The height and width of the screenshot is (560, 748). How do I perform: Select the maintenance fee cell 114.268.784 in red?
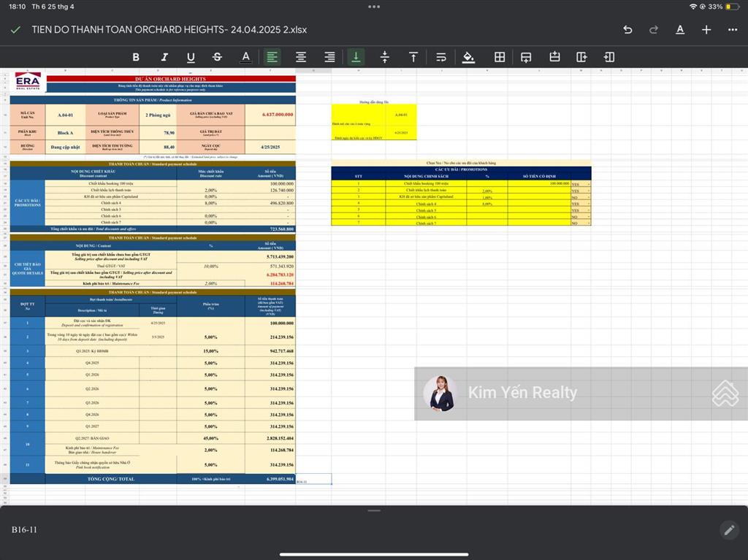270,283
